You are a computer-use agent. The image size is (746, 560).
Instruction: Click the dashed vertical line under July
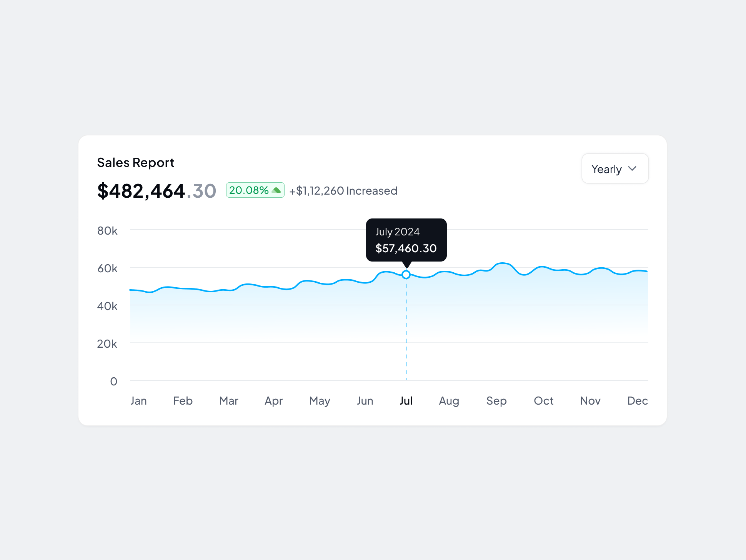point(406,331)
